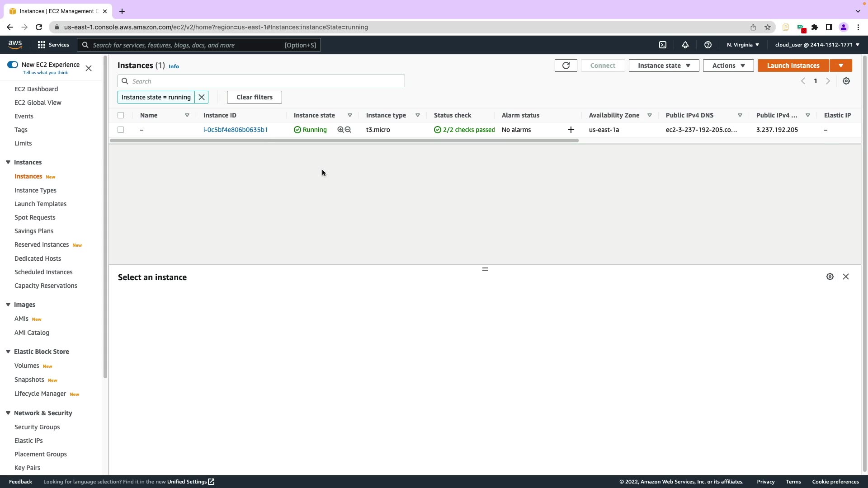This screenshot has height=488, width=868.
Task: Open the N. Virginia region selector
Action: point(743,45)
